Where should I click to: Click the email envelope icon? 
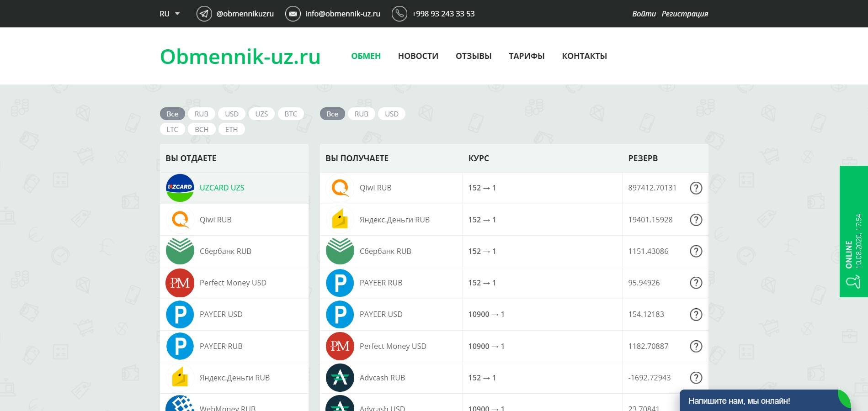293,14
